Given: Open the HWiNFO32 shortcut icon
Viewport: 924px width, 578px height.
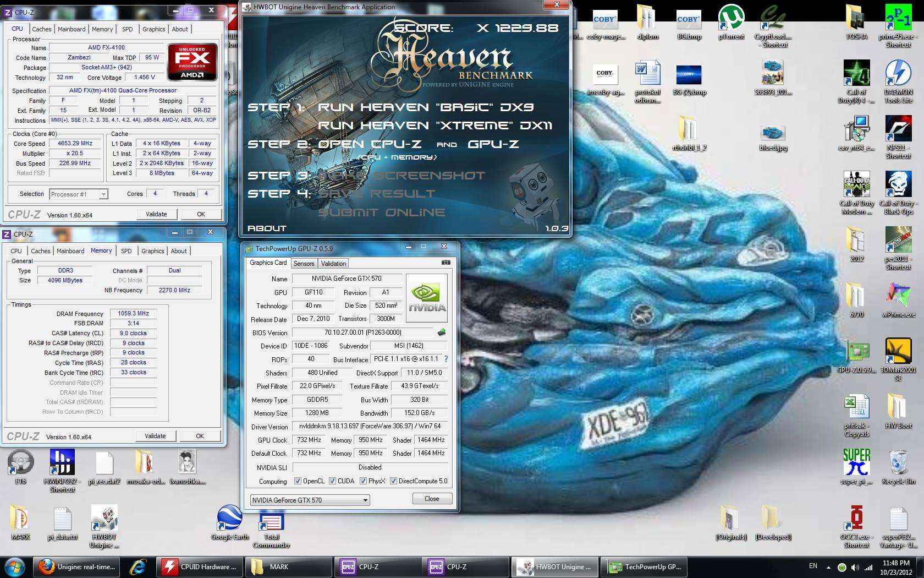Looking at the screenshot, I should [62, 471].
